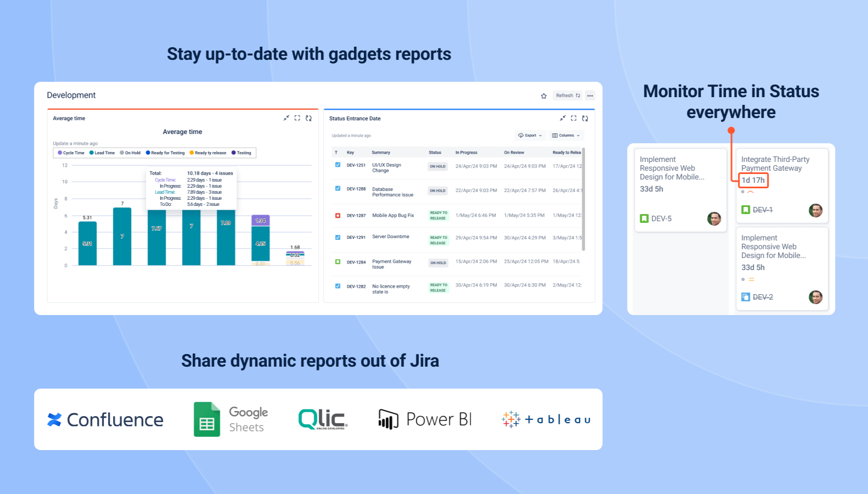868x494 pixels.
Task: Sort table by In Progress column header
Action: tap(466, 153)
